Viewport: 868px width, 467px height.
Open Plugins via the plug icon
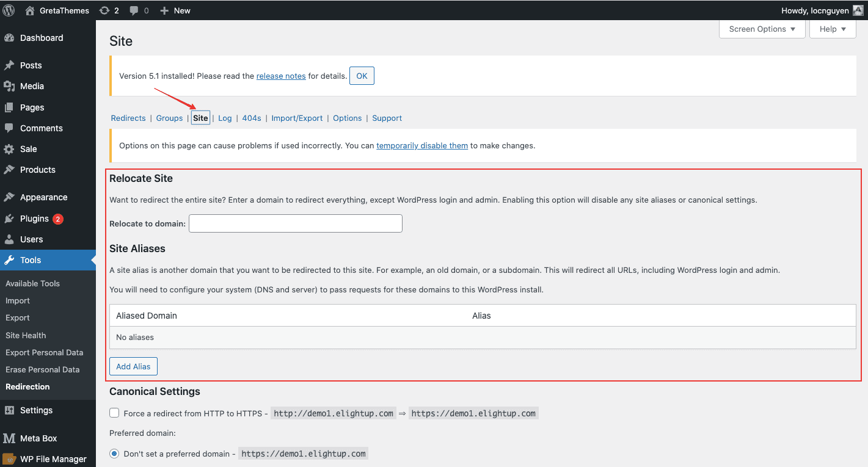[x=9, y=219]
